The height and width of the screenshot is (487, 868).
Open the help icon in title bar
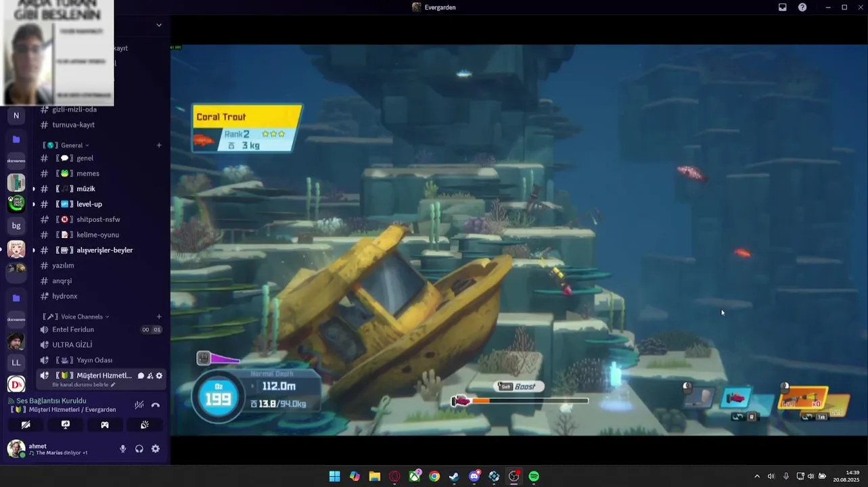click(x=802, y=7)
